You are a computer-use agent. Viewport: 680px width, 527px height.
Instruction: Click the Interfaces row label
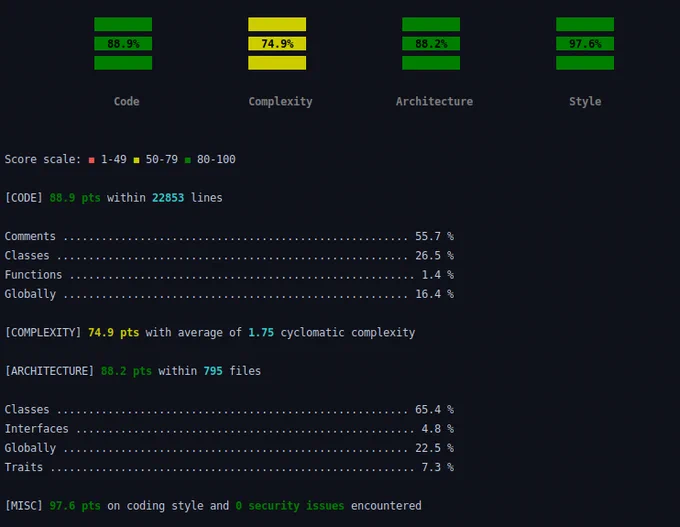pyautogui.click(x=36, y=429)
